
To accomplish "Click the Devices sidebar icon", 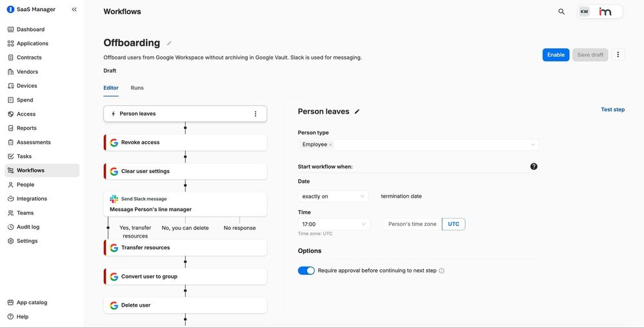I will tap(11, 86).
